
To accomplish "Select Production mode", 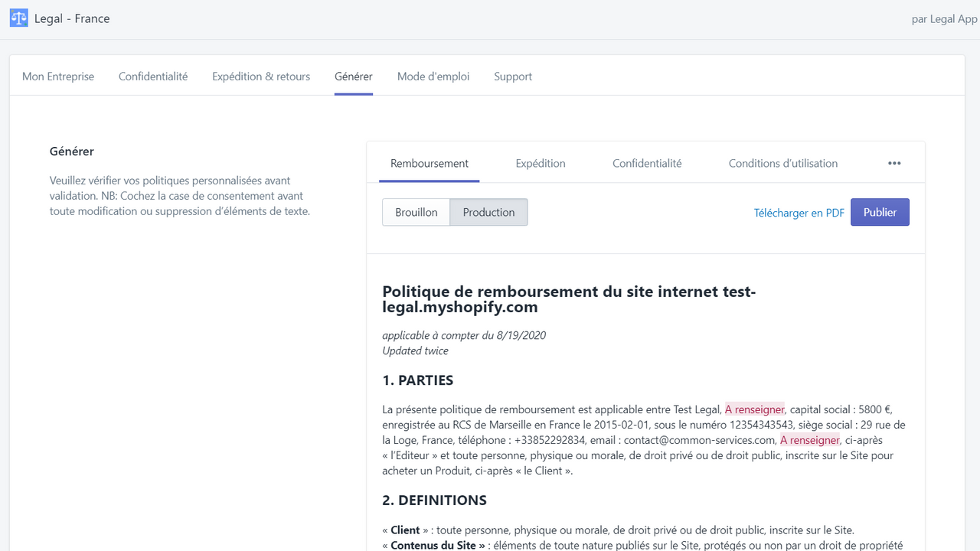I will tap(488, 212).
